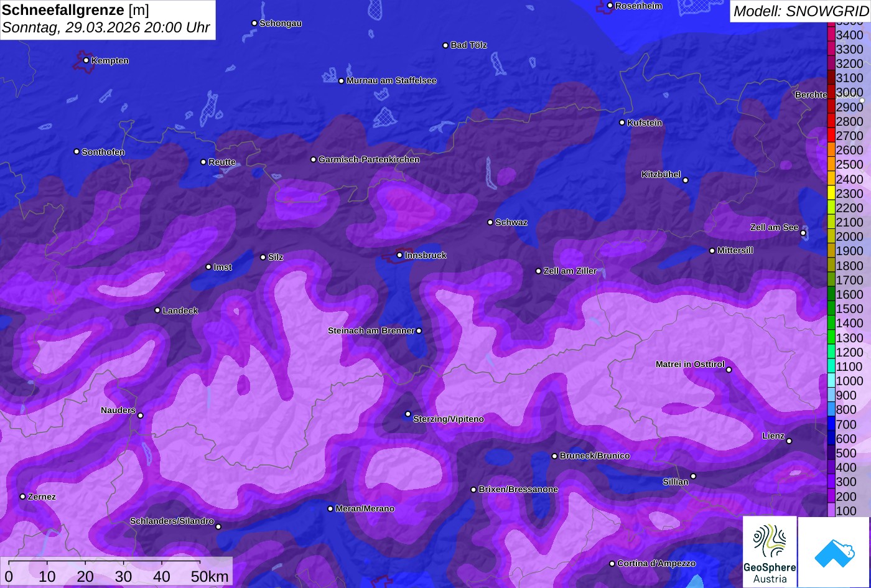The height and width of the screenshot is (588, 871).
Task: Select the 'Brixen/Bressanone' label
Action: click(x=518, y=489)
